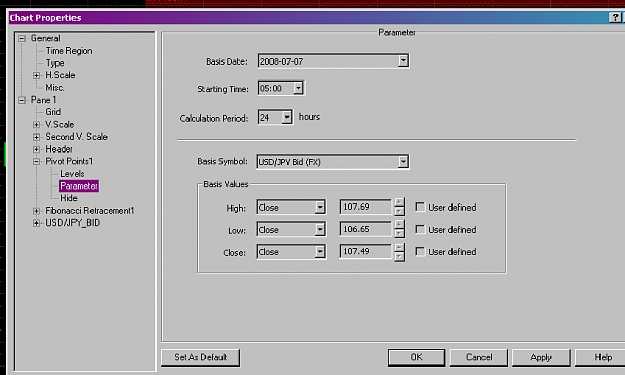The image size is (625, 375).
Task: Select Hide under Pivot Points1
Action: pyautogui.click(x=69, y=198)
